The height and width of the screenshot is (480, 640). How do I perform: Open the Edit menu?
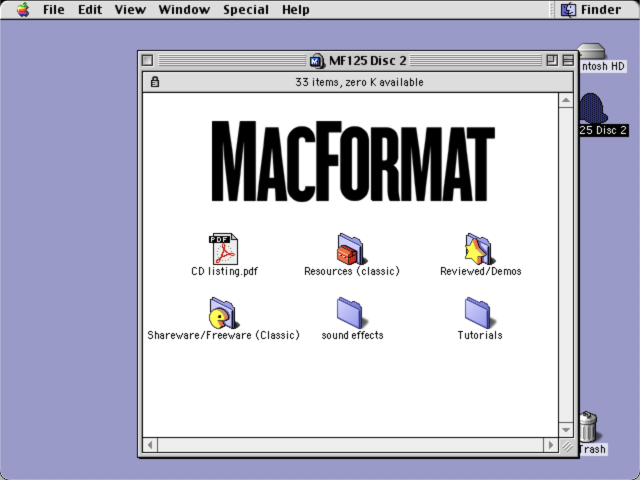point(90,9)
